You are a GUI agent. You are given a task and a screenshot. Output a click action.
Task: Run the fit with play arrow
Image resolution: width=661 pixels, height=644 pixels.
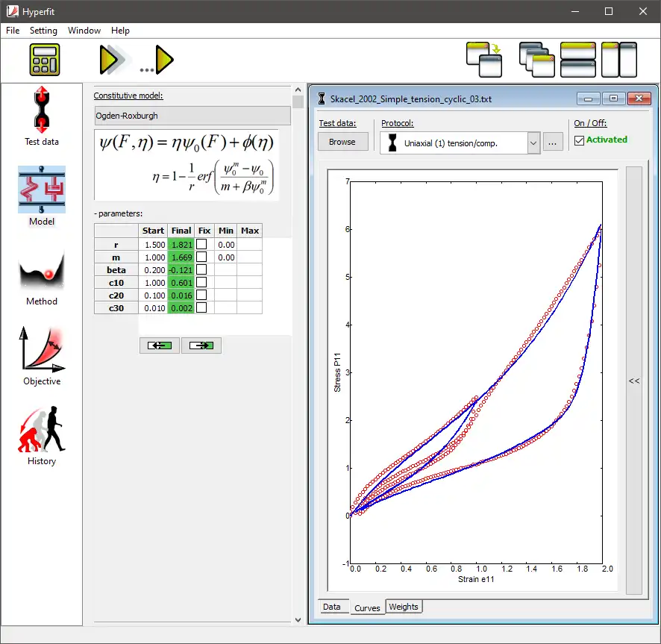click(112, 60)
